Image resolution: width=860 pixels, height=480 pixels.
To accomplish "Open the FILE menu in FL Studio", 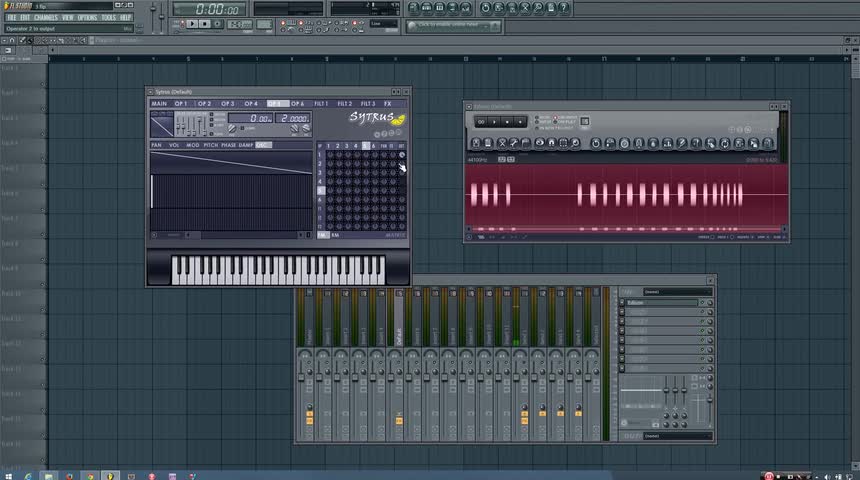I will 12,17.
